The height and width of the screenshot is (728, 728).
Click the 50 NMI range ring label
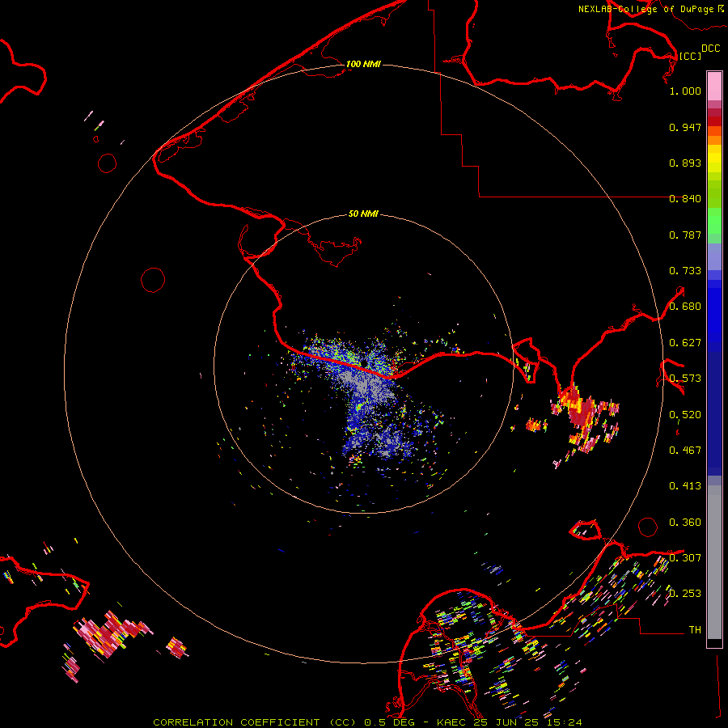pos(363,214)
